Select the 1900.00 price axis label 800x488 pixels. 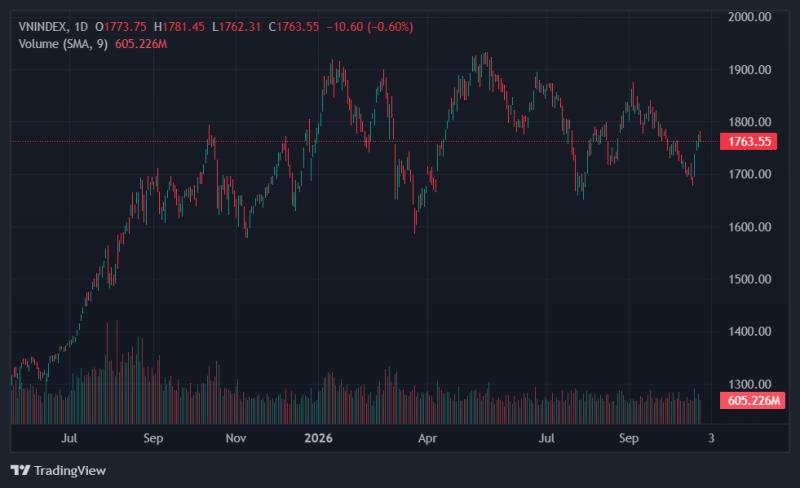point(749,70)
